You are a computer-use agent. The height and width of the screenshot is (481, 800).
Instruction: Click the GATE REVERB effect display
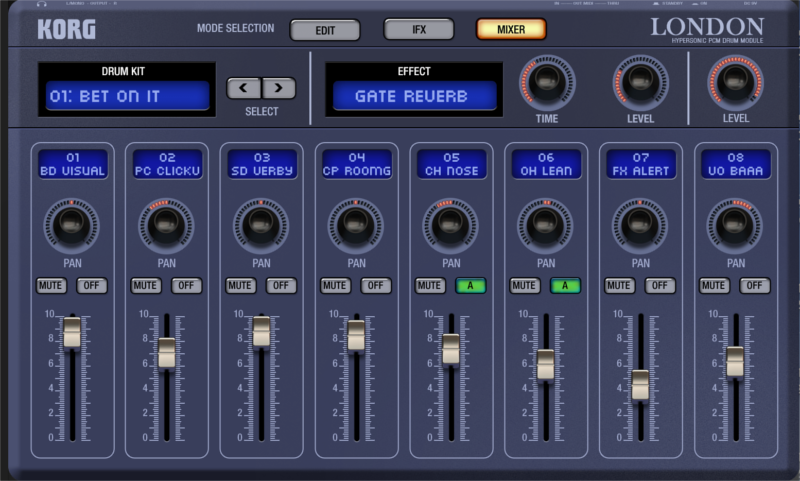pos(414,96)
